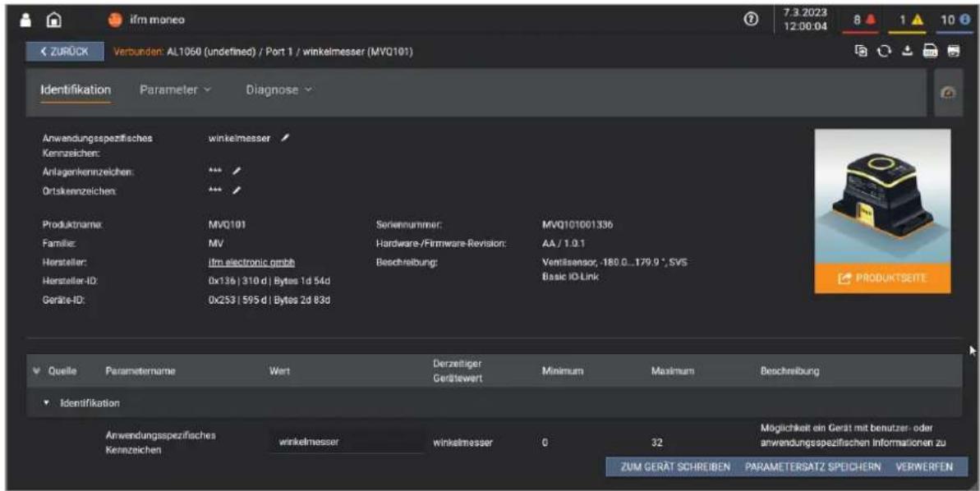Click the winkelmesser Wert input field
Viewport: 980px width, 491px height.
[347, 443]
